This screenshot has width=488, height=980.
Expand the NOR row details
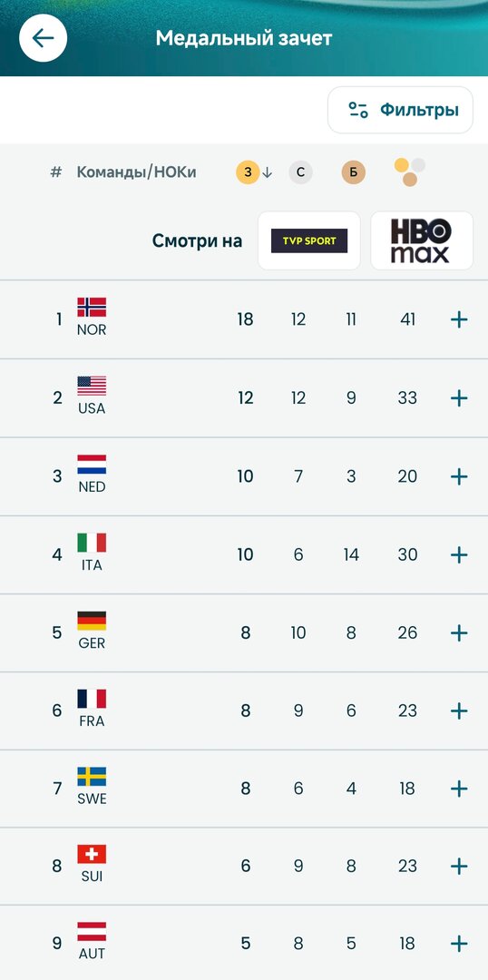point(459,320)
